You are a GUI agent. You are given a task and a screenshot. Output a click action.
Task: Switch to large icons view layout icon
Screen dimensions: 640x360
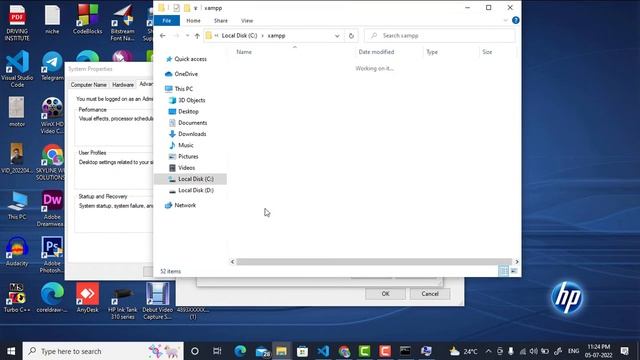[514, 271]
